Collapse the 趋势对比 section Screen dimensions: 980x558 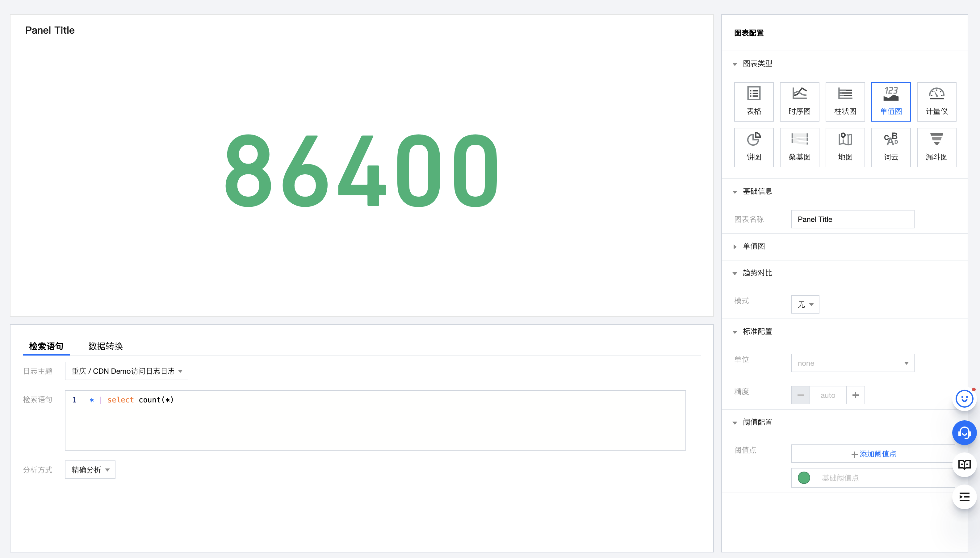click(x=757, y=273)
